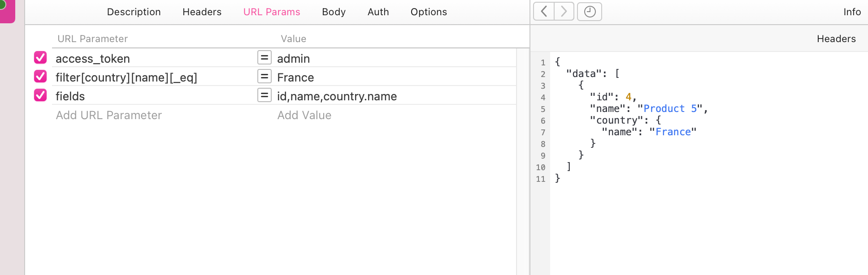Screen dimensions: 868x275
Task: Click the "country" key in JSON response
Action: [x=616, y=120]
